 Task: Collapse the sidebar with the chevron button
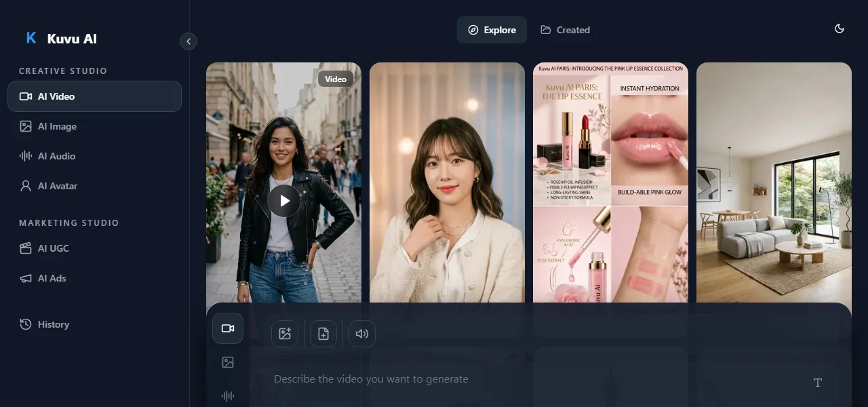point(189,41)
